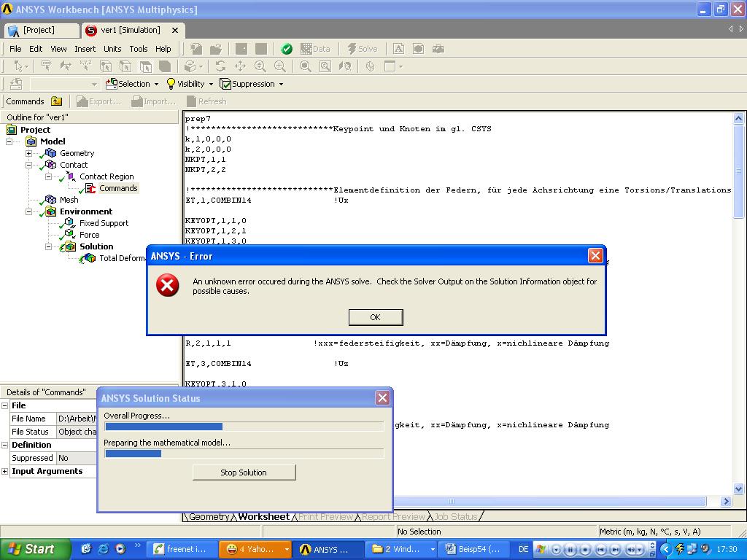Screen dimensions: 747x560
Task: Click the toolbox icon on main toolbar
Action: (438, 49)
